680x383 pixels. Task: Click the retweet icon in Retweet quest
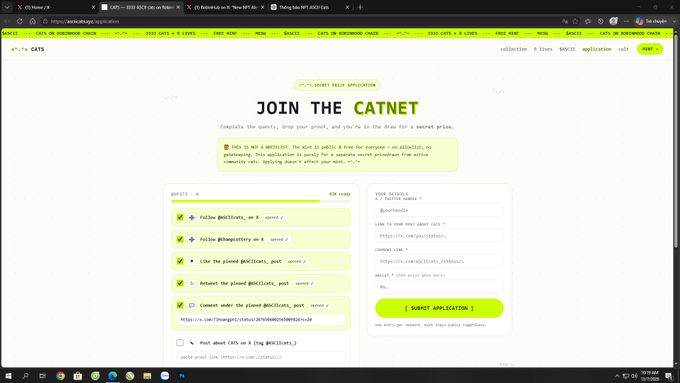(192, 283)
